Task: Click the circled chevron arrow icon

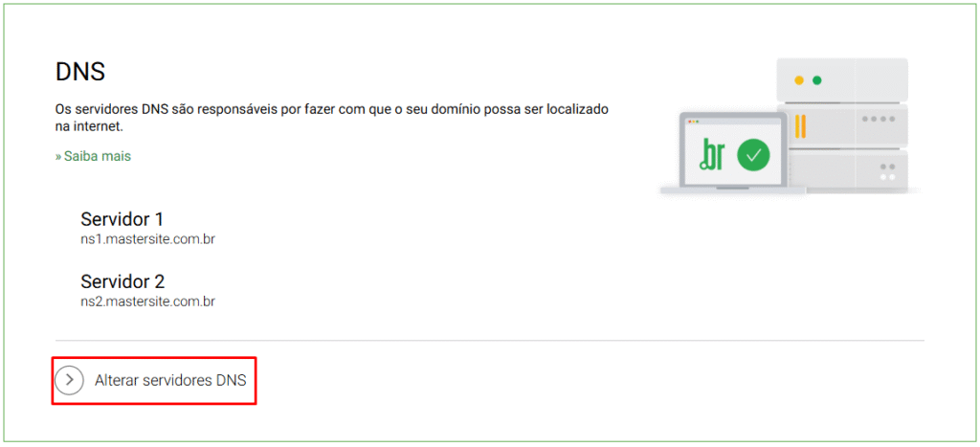Action: click(69, 380)
